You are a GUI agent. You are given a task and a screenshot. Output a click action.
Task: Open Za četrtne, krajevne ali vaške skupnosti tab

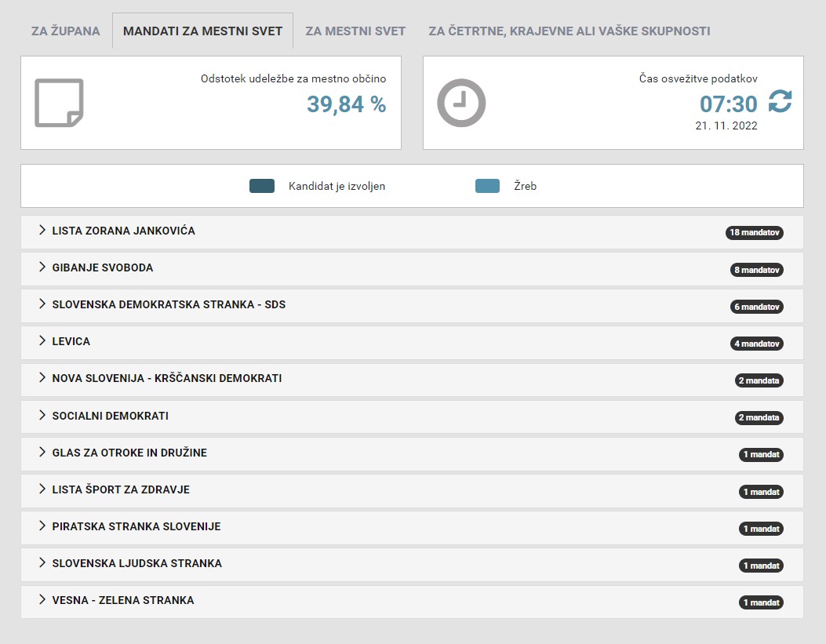point(569,31)
